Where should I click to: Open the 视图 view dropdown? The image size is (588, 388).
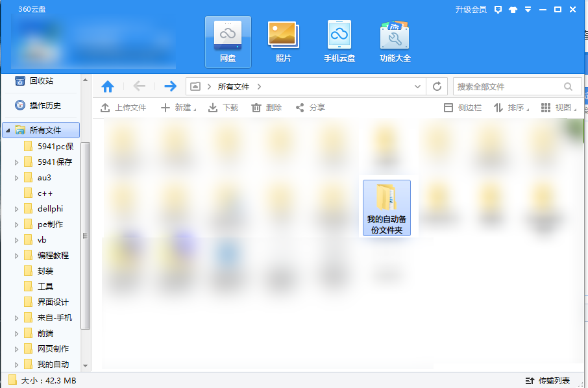pos(557,108)
